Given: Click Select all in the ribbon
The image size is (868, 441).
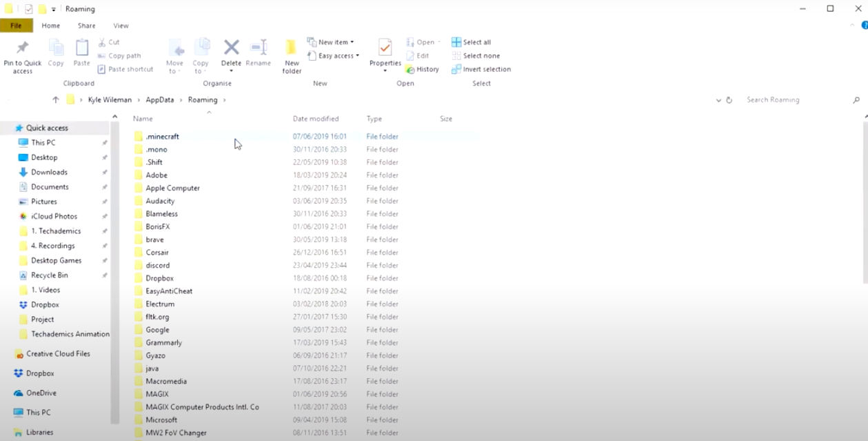Looking at the screenshot, I should point(472,42).
